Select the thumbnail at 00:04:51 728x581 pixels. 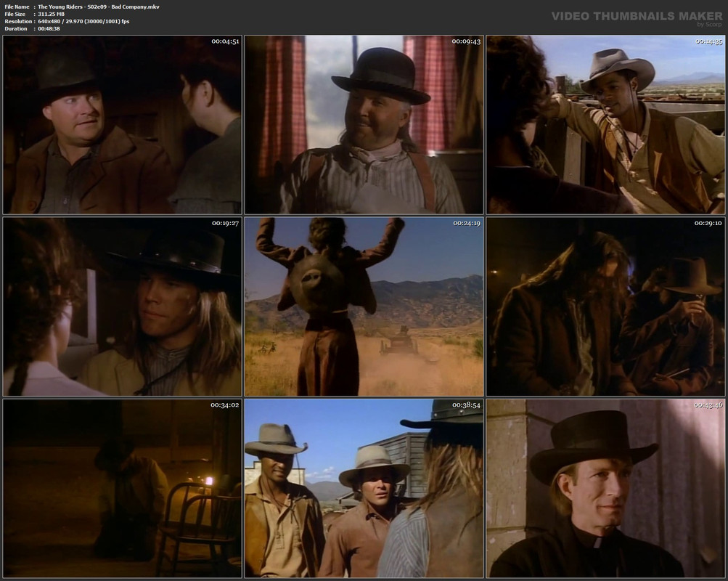coord(122,124)
